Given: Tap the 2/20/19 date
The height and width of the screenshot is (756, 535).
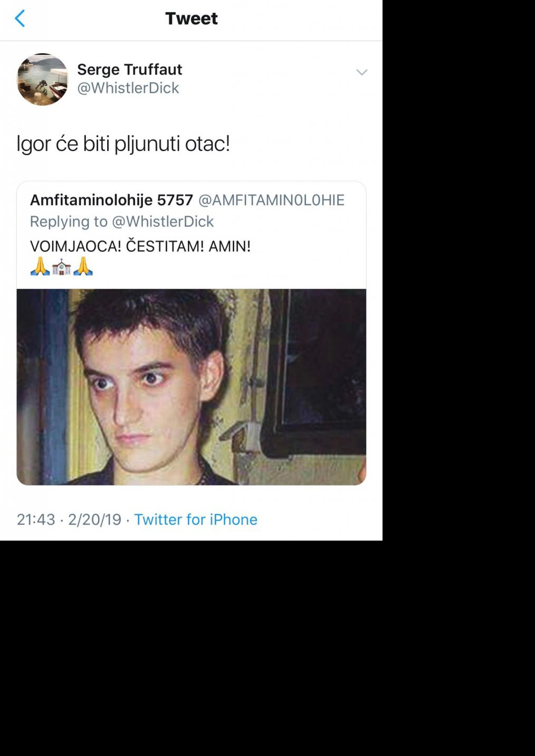Looking at the screenshot, I should [94, 519].
